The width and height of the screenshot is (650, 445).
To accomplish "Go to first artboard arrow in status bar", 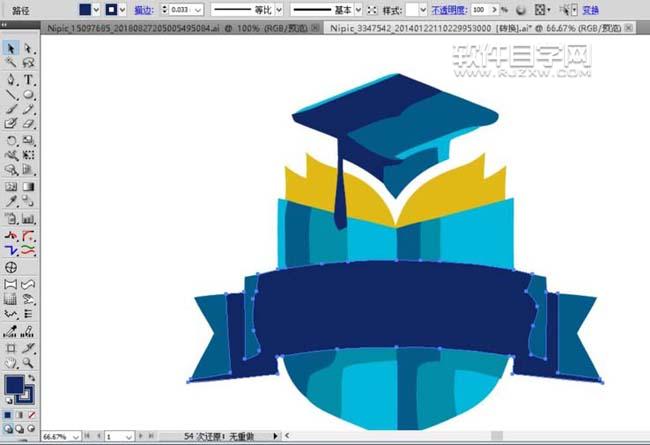I will coord(87,436).
